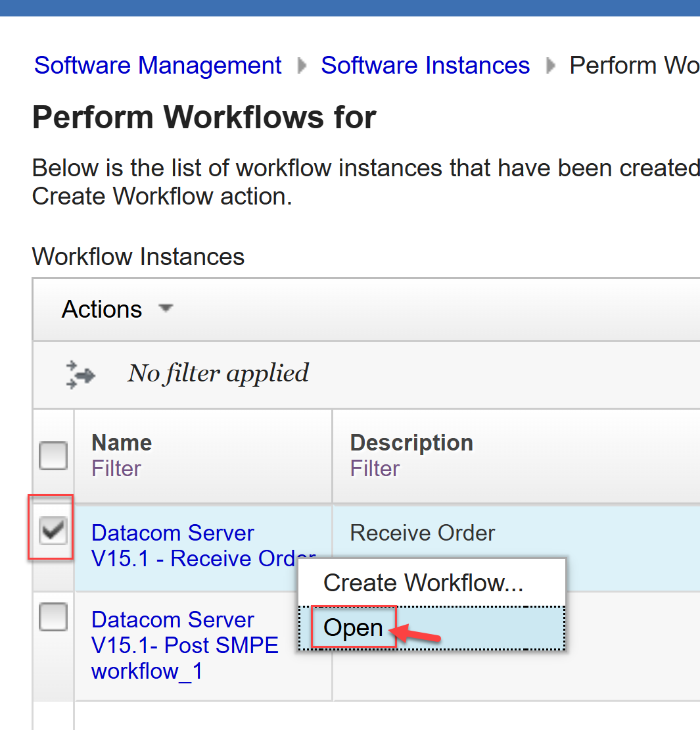
Task: Click the filter arrows icon in the table toolbar
Action: pos(80,375)
